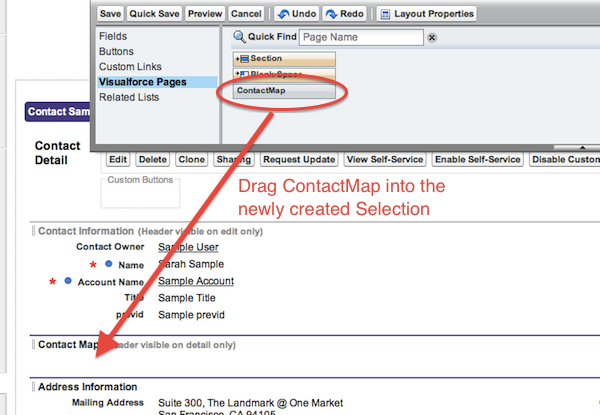
Task: Click the Sarah Sample name value
Action: tap(191, 264)
